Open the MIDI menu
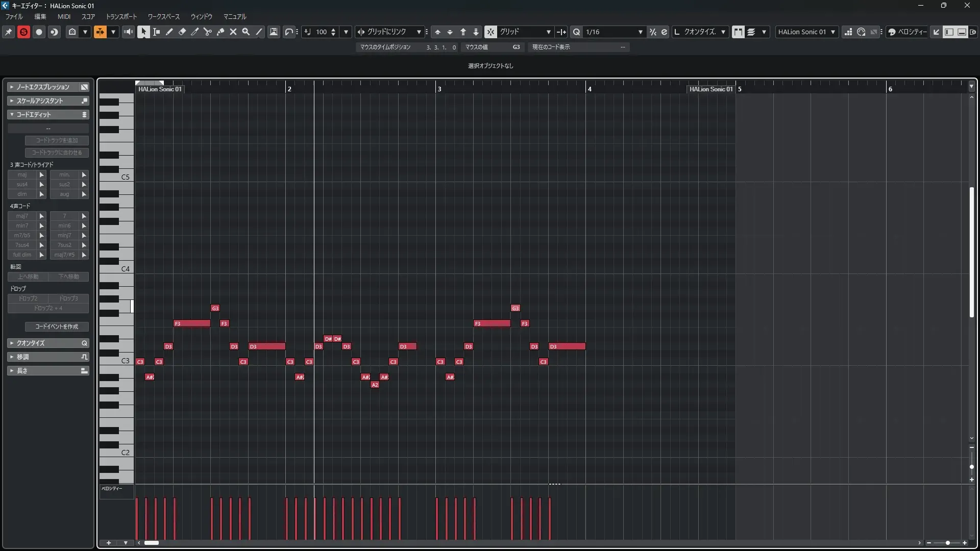 tap(64, 16)
